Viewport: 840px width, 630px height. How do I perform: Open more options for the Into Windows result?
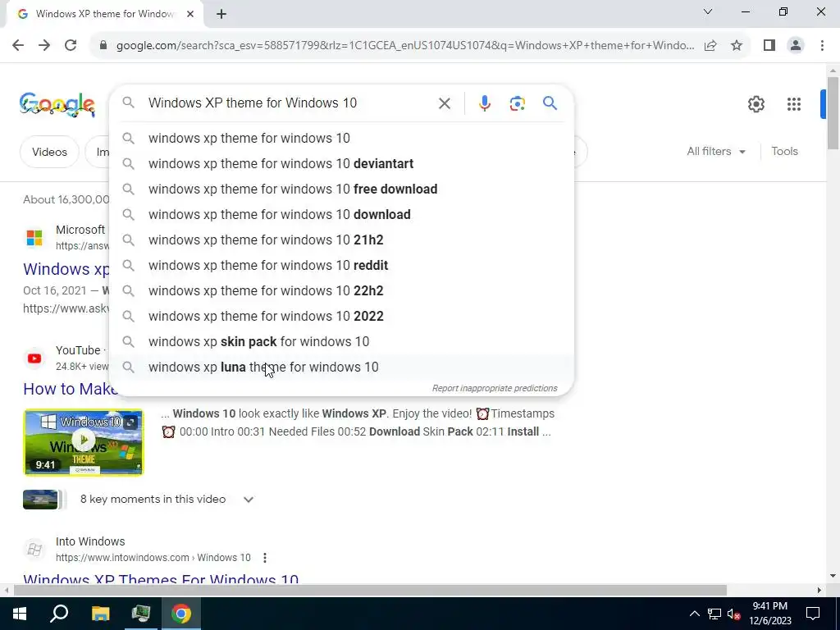point(265,558)
